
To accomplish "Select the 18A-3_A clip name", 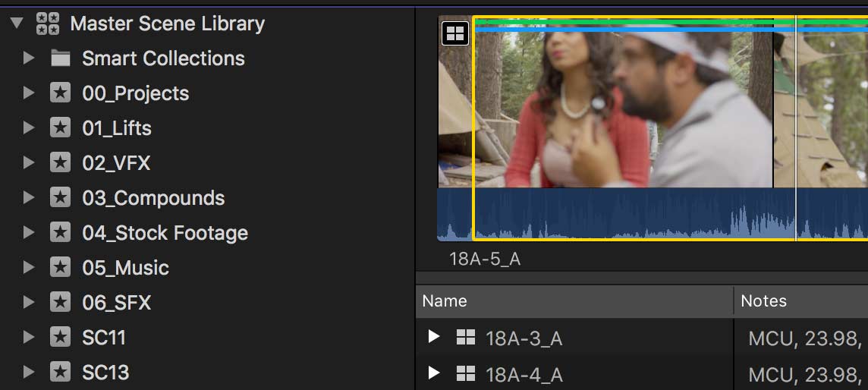I will [524, 338].
